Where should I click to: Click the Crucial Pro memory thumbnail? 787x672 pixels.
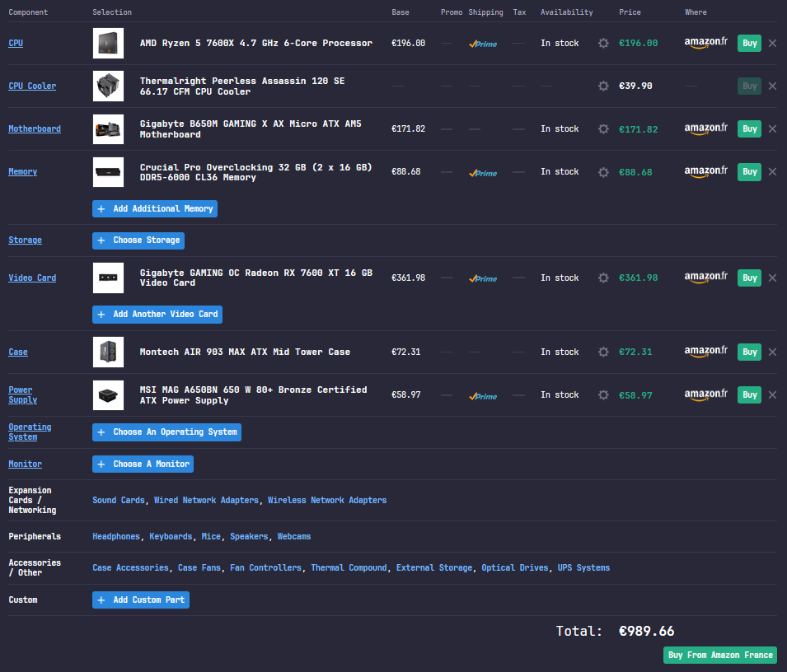click(x=109, y=172)
